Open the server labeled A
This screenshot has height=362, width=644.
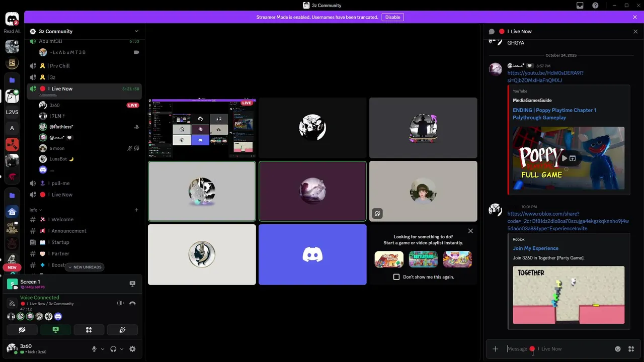point(12,128)
